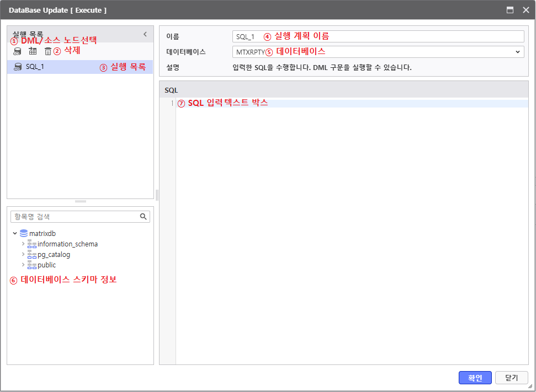Viewport: 536px width, 392px height.
Task: Expand the public schema node arrow
Action: (23, 265)
